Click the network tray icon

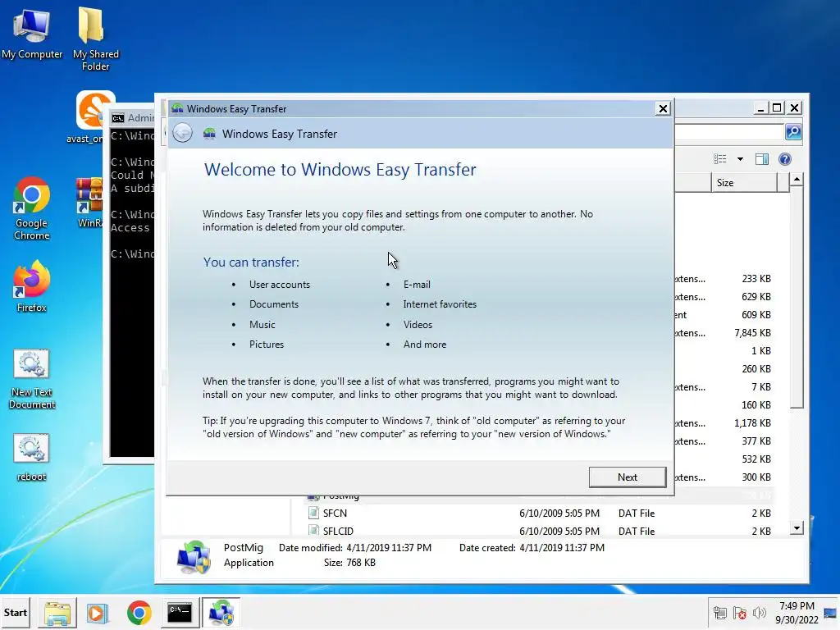click(720, 612)
